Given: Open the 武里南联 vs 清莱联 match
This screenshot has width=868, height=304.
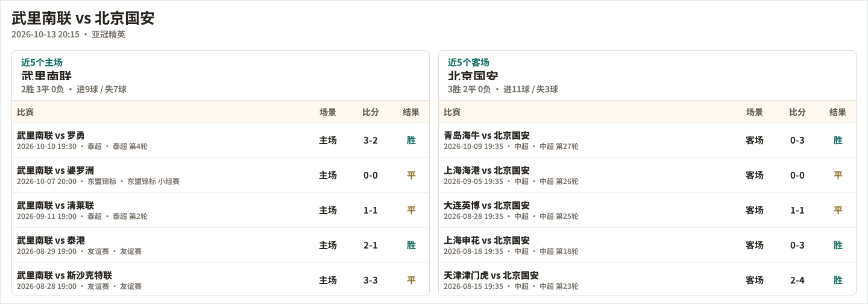Looking at the screenshot, I should click(x=221, y=210).
